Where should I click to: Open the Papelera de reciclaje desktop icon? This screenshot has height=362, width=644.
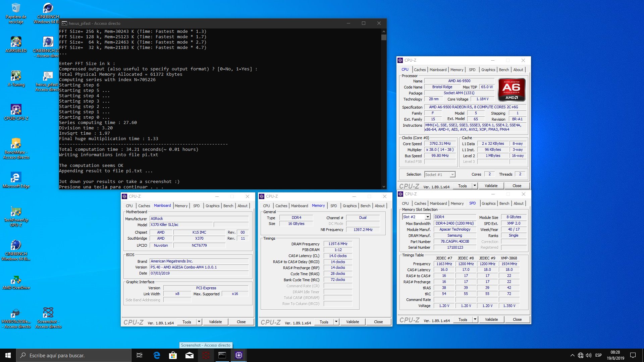(16, 13)
